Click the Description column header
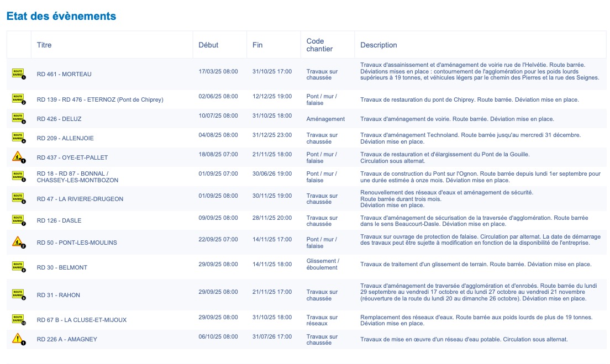Screen dimensions: 610x364 (378, 45)
